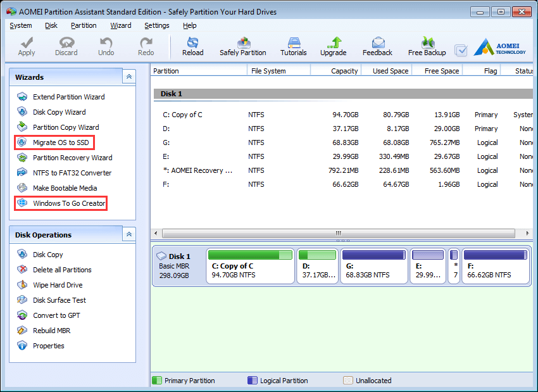Click Disk Surface Test icon
The image size is (538, 392).
(22, 300)
